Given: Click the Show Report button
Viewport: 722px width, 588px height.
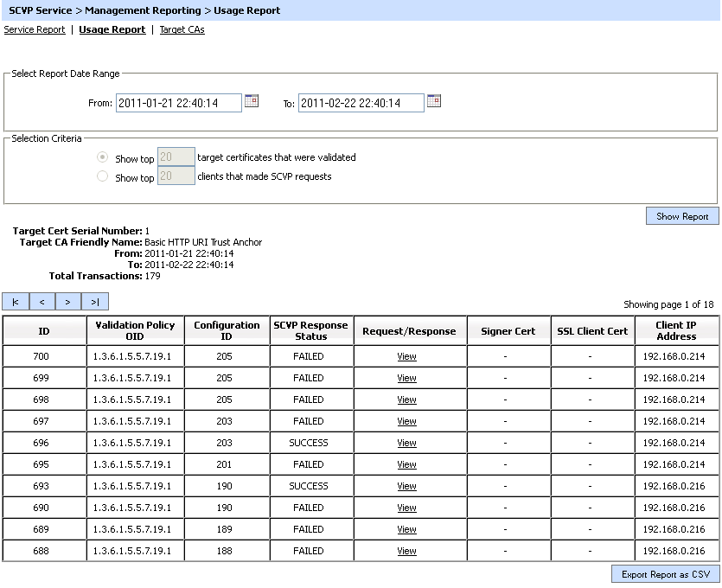Looking at the screenshot, I should pyautogui.click(x=681, y=216).
